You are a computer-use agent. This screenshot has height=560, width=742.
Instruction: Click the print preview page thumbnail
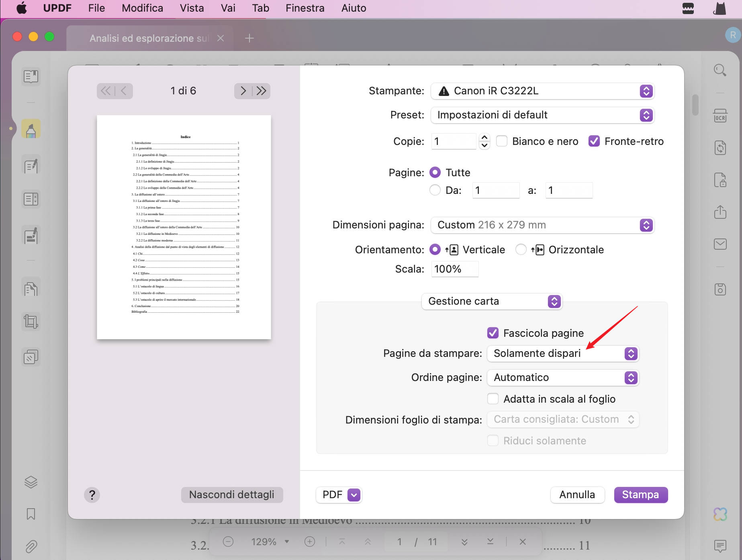tap(184, 227)
